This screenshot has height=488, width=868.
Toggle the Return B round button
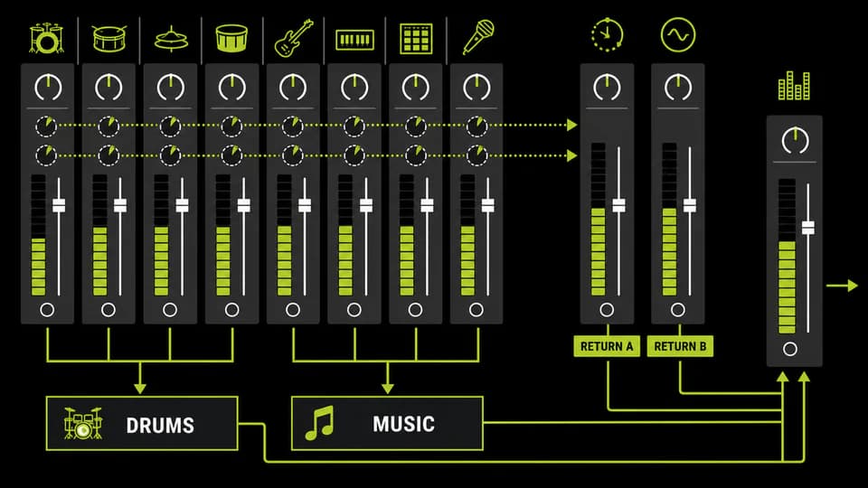coord(677,310)
